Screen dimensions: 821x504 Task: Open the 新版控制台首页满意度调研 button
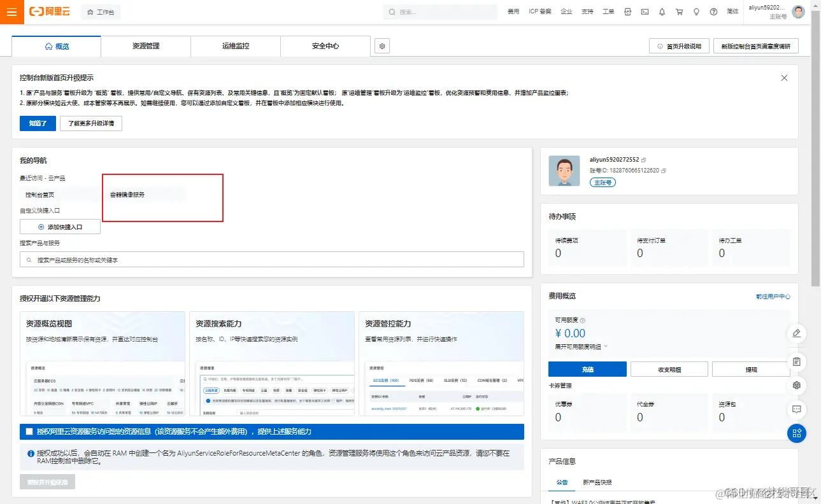tap(755, 46)
